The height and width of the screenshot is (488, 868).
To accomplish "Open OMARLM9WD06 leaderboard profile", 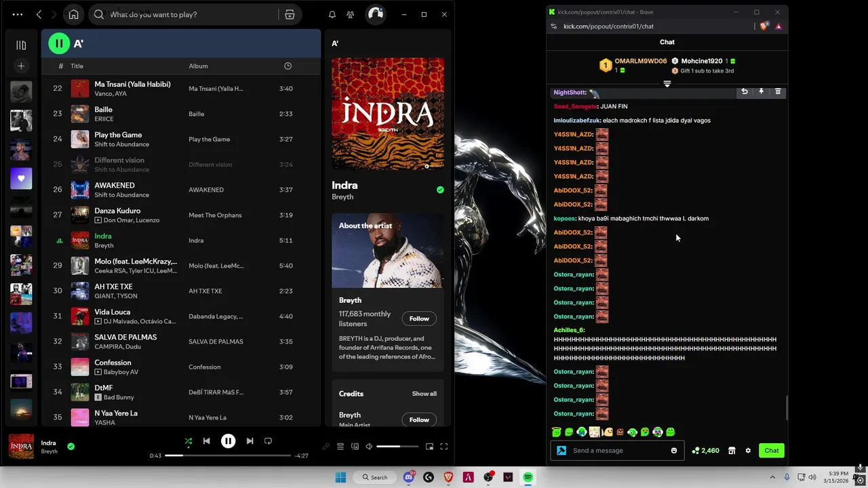I will pyautogui.click(x=640, y=61).
